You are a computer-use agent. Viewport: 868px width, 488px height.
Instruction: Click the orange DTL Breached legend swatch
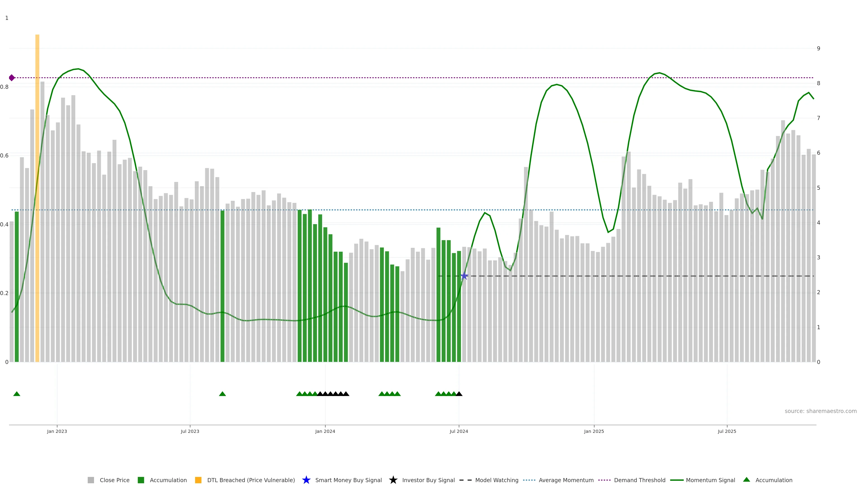pyautogui.click(x=198, y=480)
